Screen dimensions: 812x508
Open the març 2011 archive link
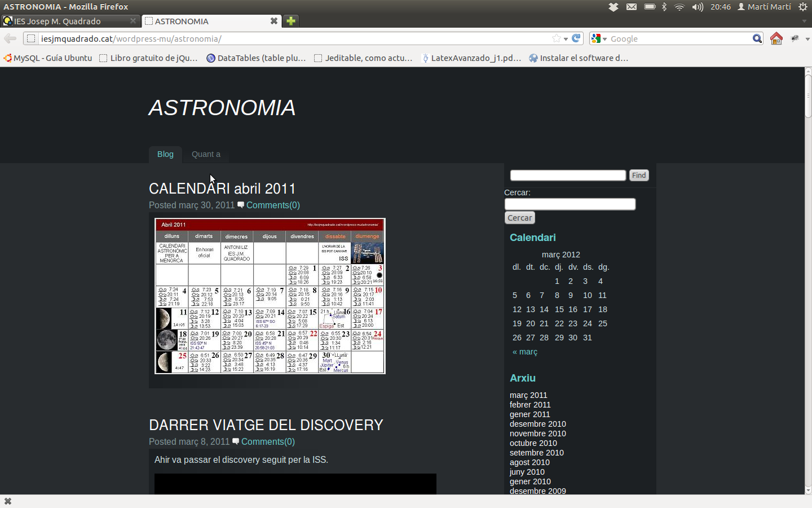click(x=528, y=395)
